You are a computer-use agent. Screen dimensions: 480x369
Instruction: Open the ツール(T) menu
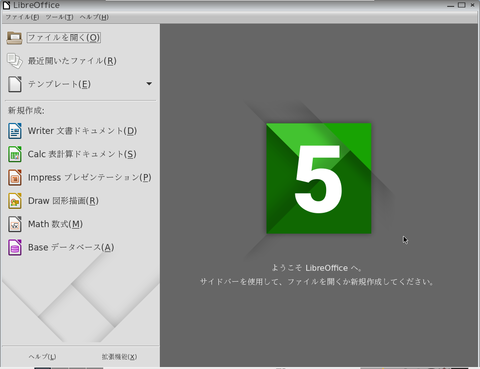pos(59,17)
